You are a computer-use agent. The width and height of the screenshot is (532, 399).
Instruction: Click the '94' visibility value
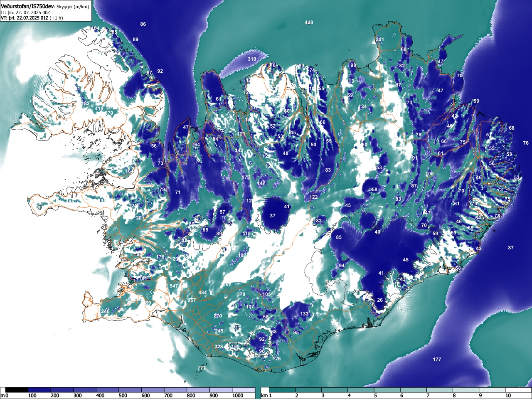[x=342, y=266]
